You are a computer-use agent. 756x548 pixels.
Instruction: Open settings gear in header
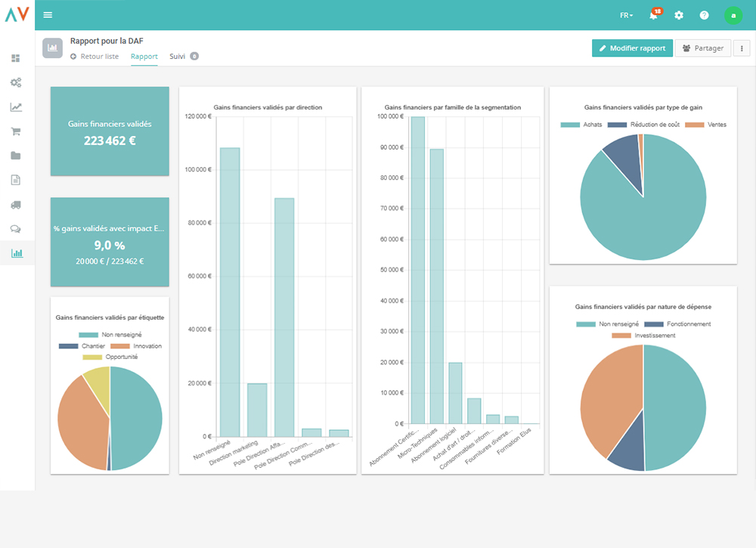(x=679, y=15)
